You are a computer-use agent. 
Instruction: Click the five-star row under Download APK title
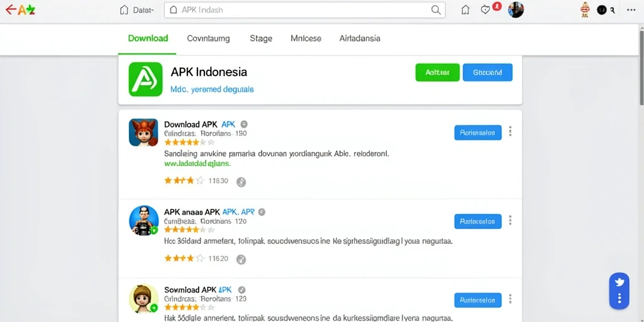(x=189, y=142)
